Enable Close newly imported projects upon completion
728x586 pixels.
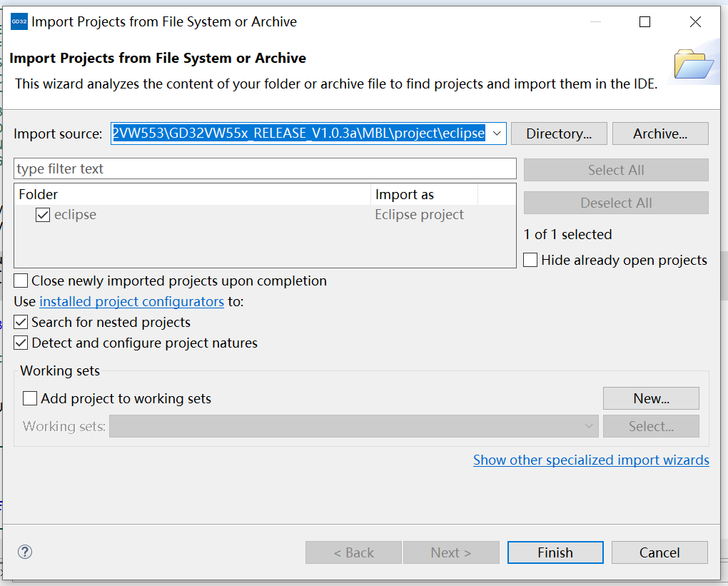[21, 281]
